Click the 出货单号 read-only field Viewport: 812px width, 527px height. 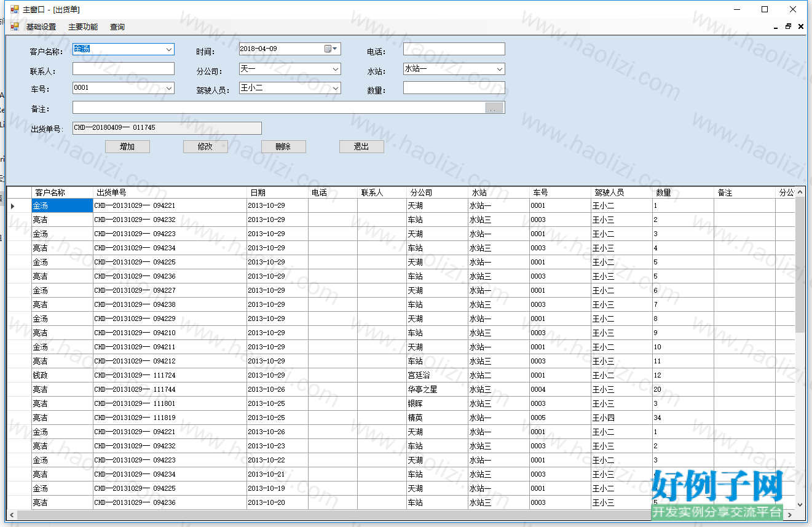coord(167,128)
